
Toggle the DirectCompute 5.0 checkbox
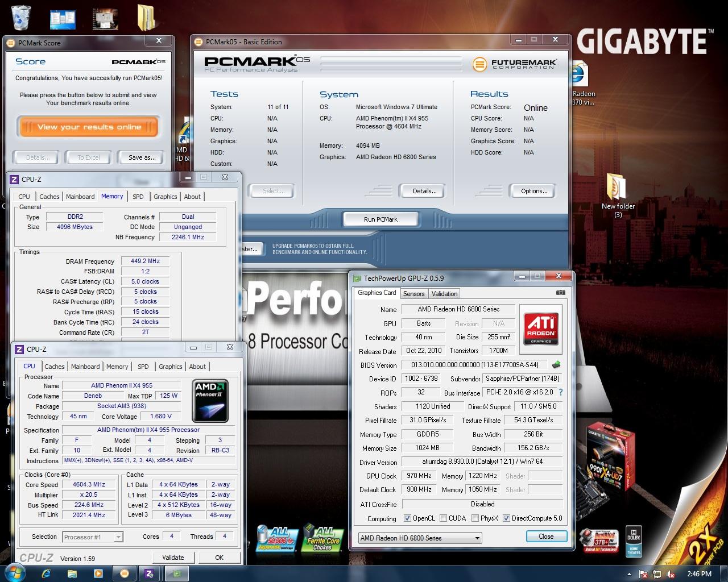click(x=506, y=518)
